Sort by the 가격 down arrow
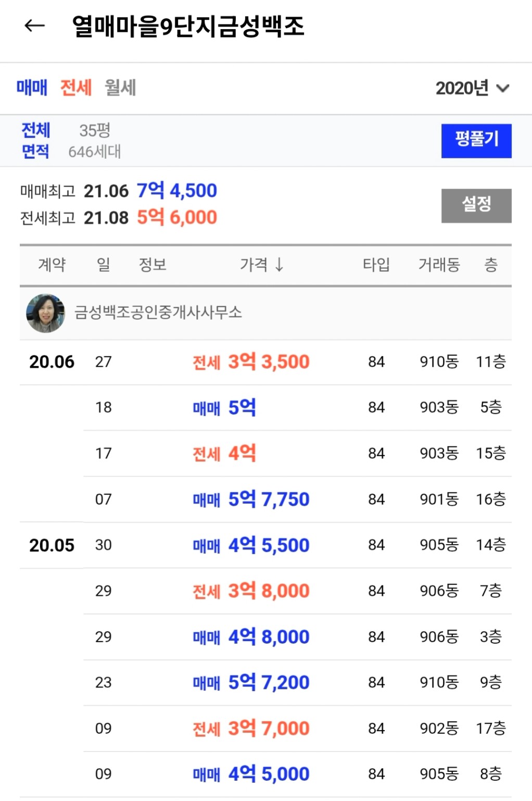Image resolution: width=532 pixels, height=801 pixels. [279, 265]
